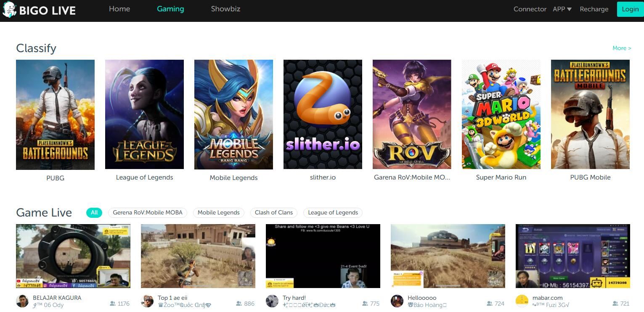Click Mobile Legends label under cover

(233, 178)
